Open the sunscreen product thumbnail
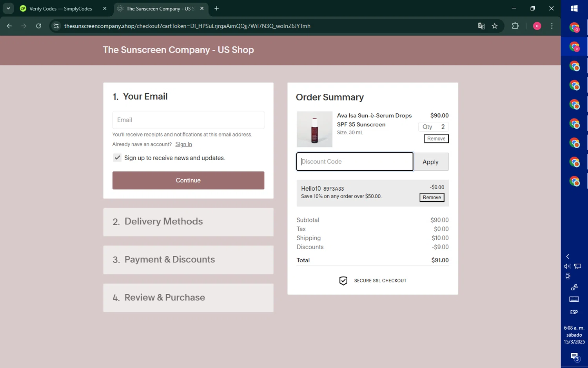The width and height of the screenshot is (588, 368). point(314,129)
